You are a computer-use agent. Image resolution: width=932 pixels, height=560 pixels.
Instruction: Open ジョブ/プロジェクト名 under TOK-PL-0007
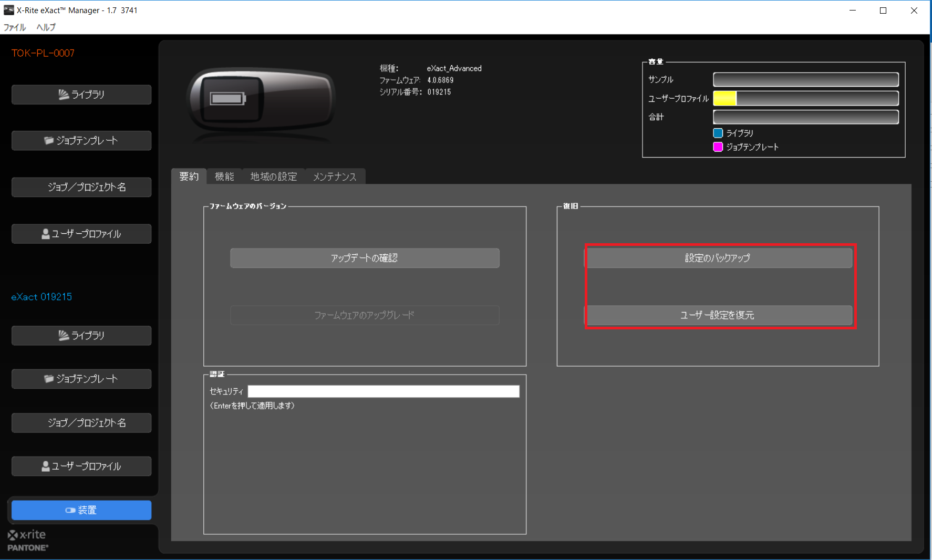tap(81, 187)
